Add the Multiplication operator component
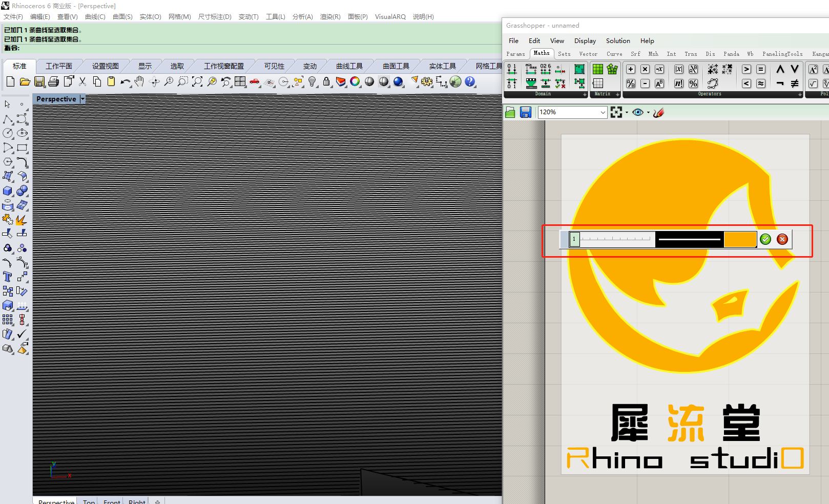Image resolution: width=829 pixels, height=504 pixels. (645, 69)
